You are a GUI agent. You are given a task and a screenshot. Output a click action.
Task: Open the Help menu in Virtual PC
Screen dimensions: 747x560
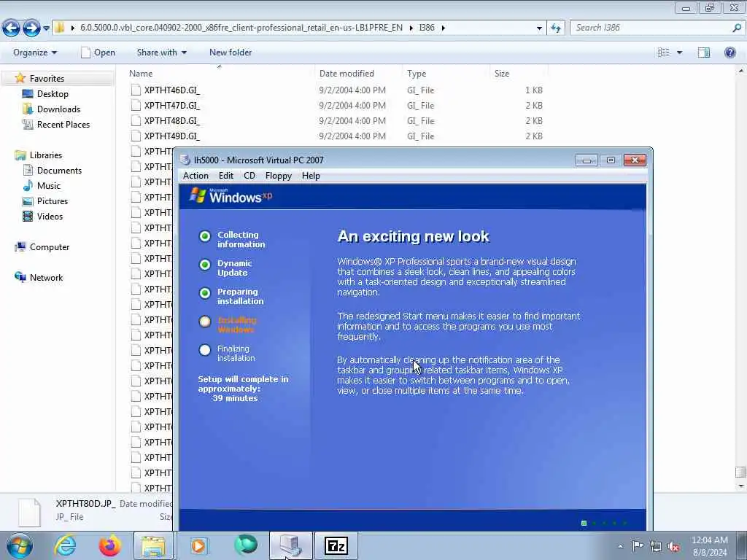[x=311, y=176]
